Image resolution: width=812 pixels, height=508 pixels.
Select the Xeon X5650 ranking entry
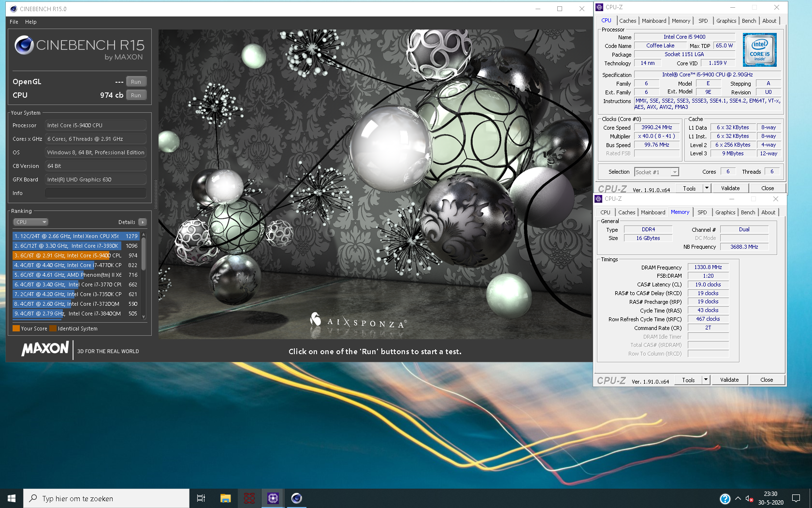pos(76,236)
